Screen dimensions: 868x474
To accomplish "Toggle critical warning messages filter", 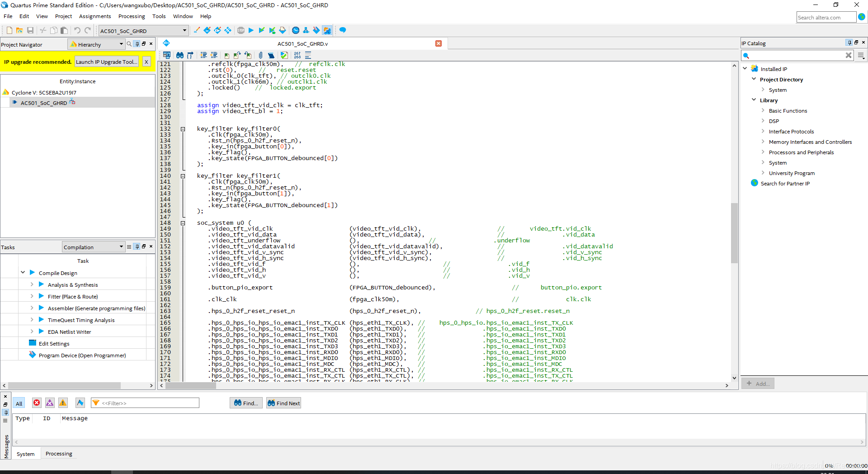I will point(50,403).
